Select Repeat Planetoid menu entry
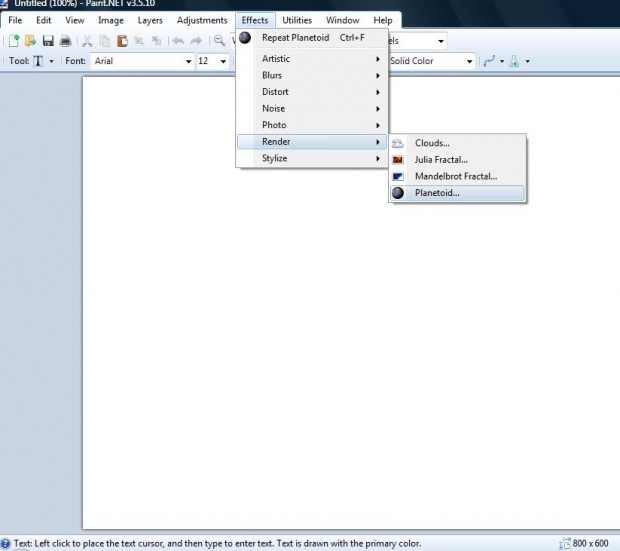Image resolution: width=620 pixels, height=551 pixels. pyautogui.click(x=295, y=38)
